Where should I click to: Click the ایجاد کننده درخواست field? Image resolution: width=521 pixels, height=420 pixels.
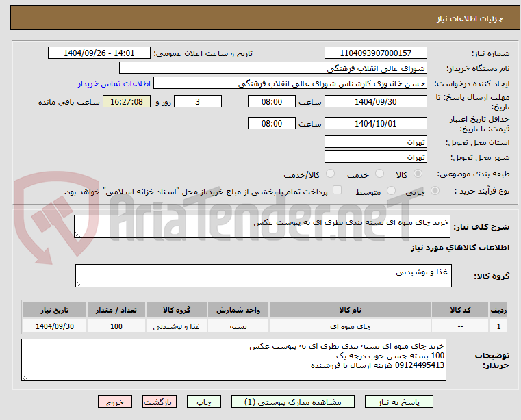click(290, 83)
